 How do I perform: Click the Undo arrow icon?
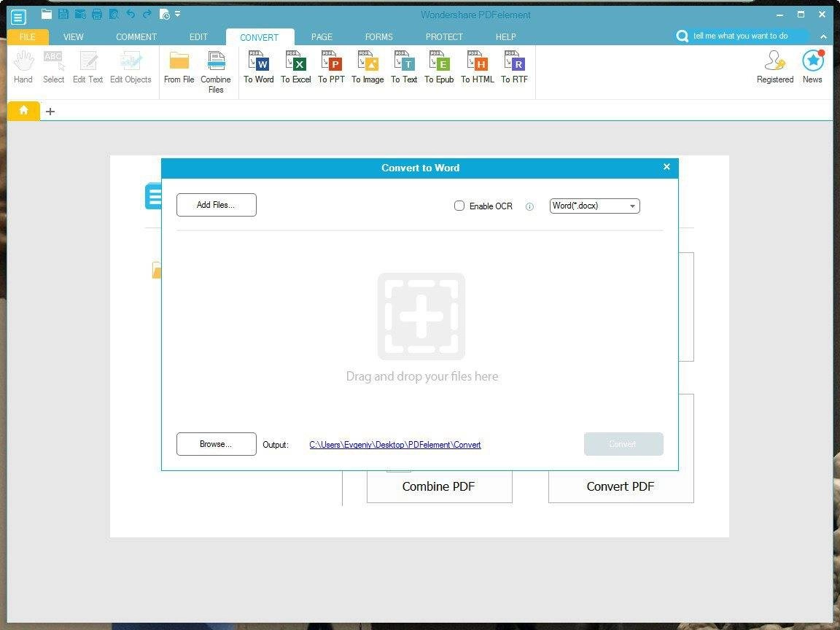(131, 14)
